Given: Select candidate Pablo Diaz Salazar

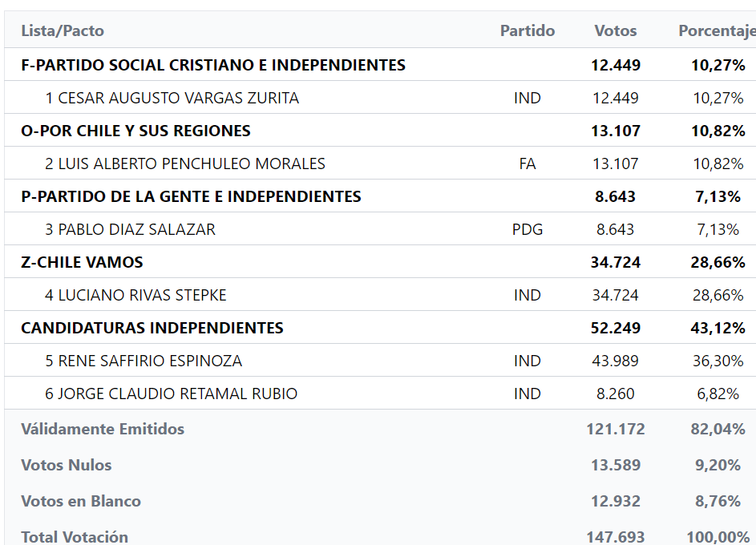Looking at the screenshot, I should (130, 229).
